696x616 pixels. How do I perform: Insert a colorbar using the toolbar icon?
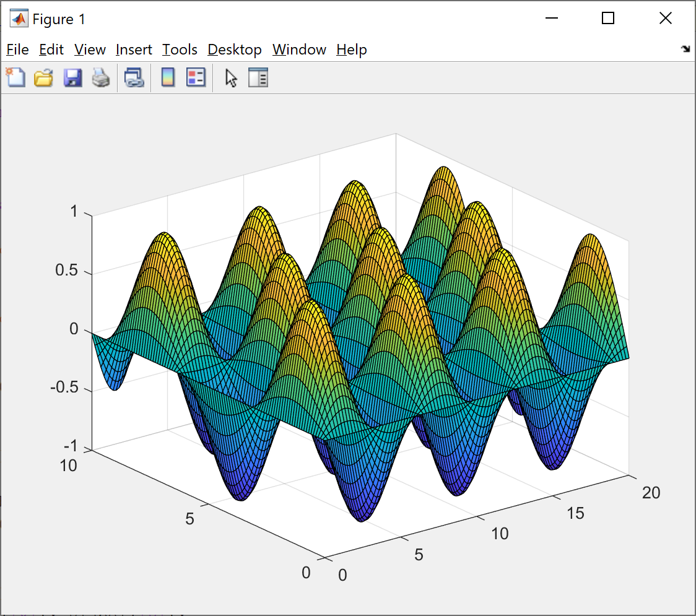click(168, 78)
